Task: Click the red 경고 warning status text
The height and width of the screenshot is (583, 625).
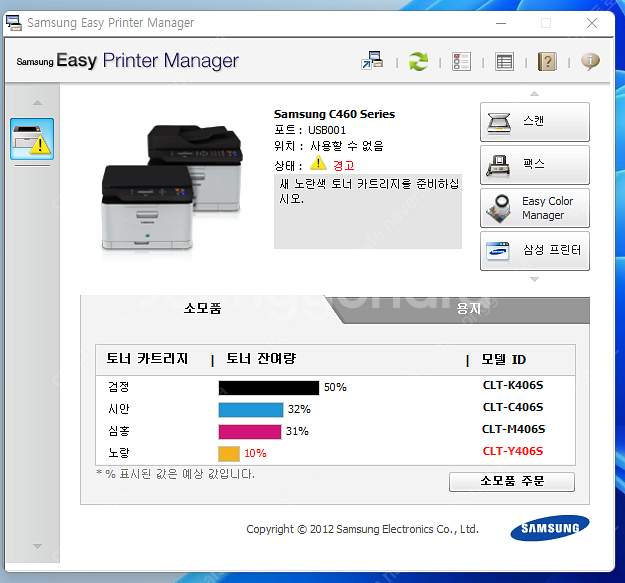Action: tap(344, 165)
